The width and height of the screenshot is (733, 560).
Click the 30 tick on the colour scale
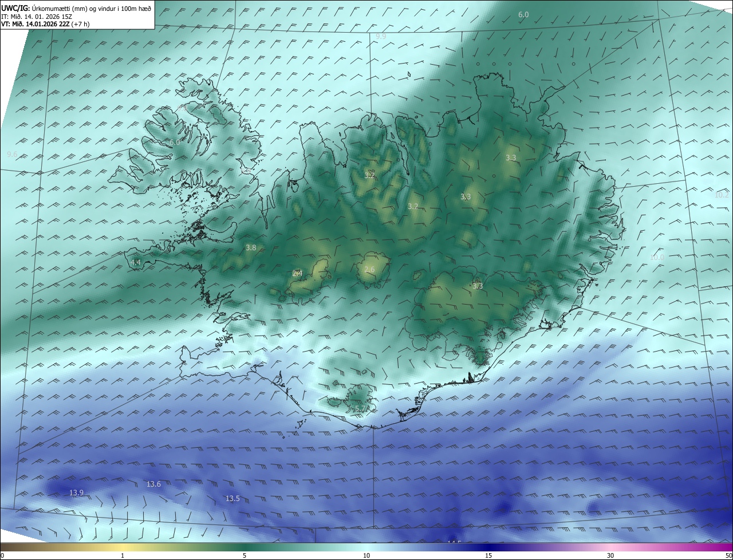pyautogui.click(x=610, y=555)
